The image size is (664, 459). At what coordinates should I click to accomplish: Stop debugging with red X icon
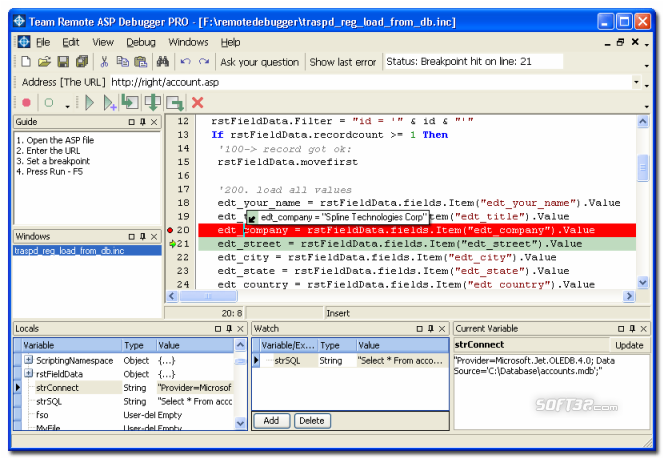coord(197,102)
